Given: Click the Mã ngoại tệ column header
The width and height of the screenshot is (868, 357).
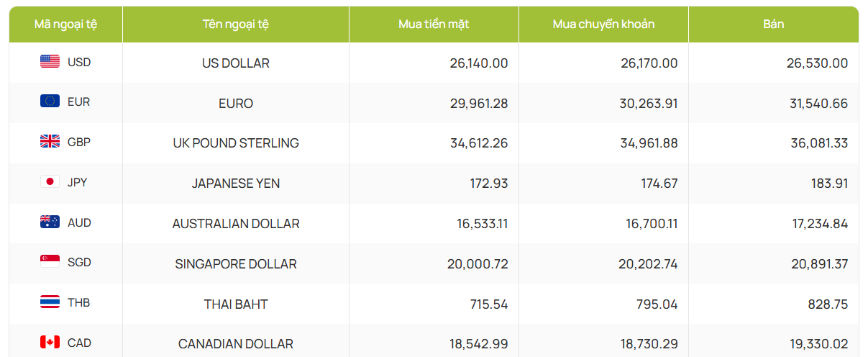Looking at the screenshot, I should click(66, 24).
